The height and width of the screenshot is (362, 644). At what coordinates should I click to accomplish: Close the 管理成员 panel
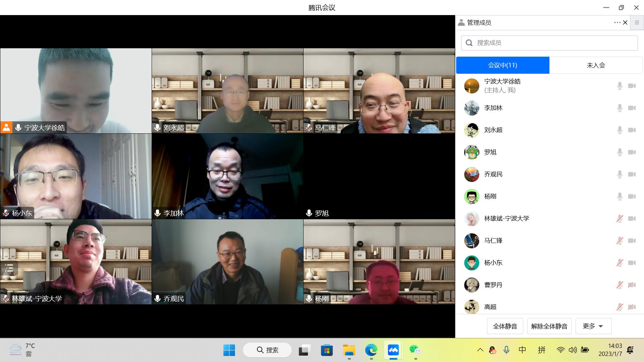pyautogui.click(x=625, y=22)
